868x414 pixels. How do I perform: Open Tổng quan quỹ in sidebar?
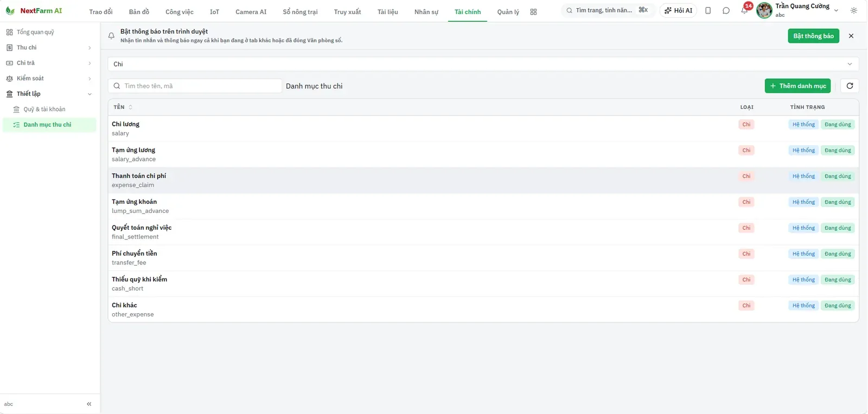[49, 32]
